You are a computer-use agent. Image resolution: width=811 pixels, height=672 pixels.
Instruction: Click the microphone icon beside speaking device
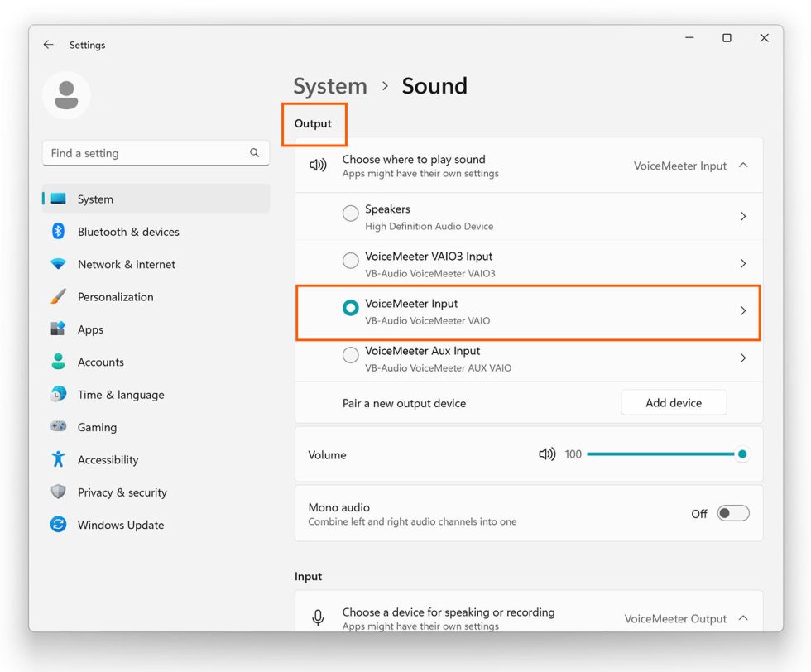click(318, 617)
